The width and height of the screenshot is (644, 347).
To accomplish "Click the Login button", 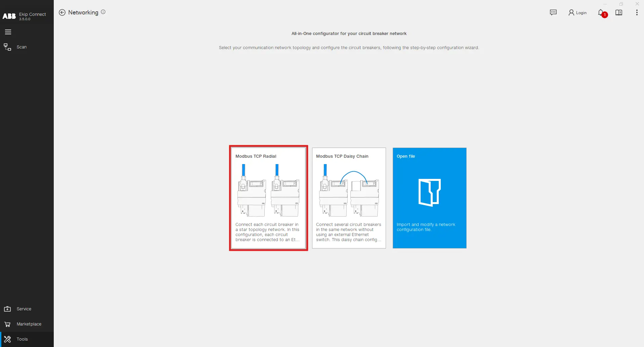I will pos(577,12).
